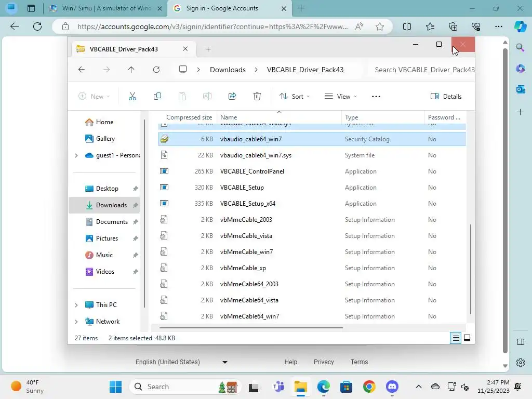The width and height of the screenshot is (532, 399).
Task: Click the Search VBCABLE_Driver_Pack43 field
Action: click(x=422, y=70)
